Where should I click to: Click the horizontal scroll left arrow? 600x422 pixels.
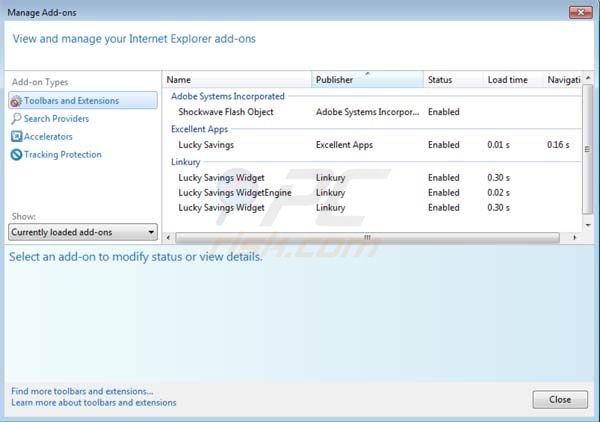click(168, 238)
